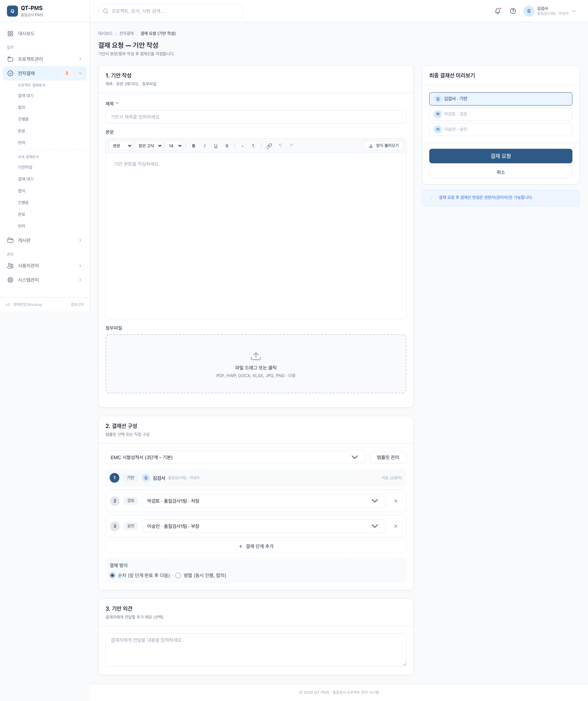Open 반려 under 프로젝트 결재문서
This screenshot has height=701, width=588.
pos(21,143)
